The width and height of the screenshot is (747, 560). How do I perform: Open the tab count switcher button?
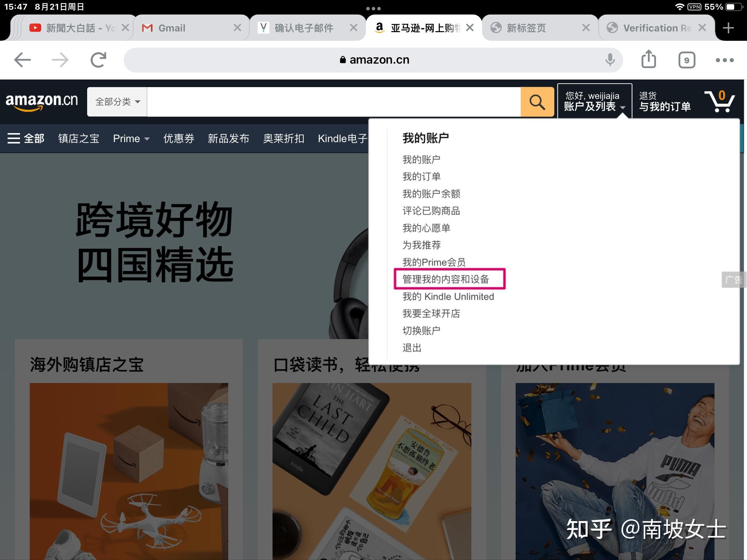(686, 60)
